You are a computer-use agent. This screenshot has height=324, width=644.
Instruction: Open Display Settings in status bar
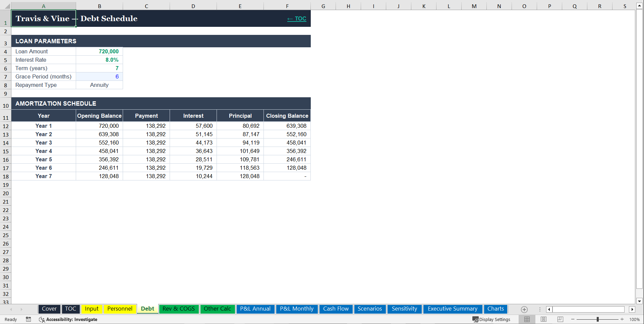coord(491,319)
